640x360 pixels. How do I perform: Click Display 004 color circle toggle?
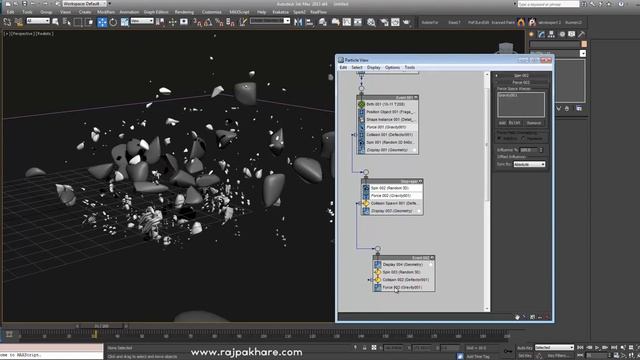click(431, 264)
